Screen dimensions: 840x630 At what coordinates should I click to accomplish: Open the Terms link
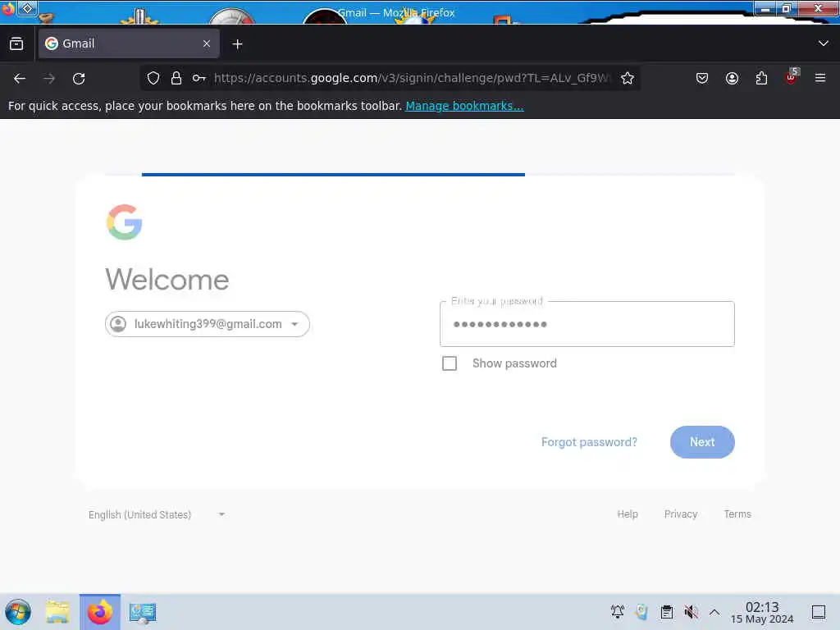click(737, 514)
